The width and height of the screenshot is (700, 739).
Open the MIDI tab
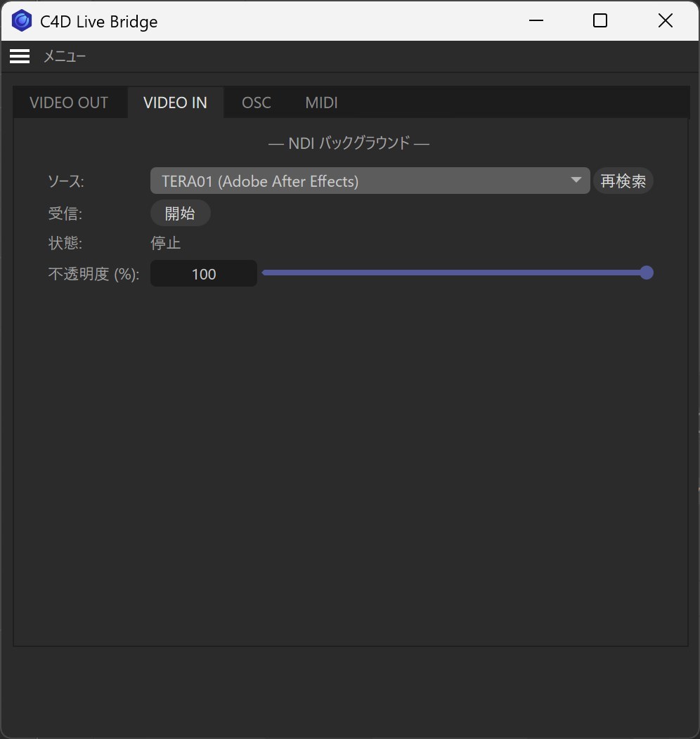pos(321,103)
